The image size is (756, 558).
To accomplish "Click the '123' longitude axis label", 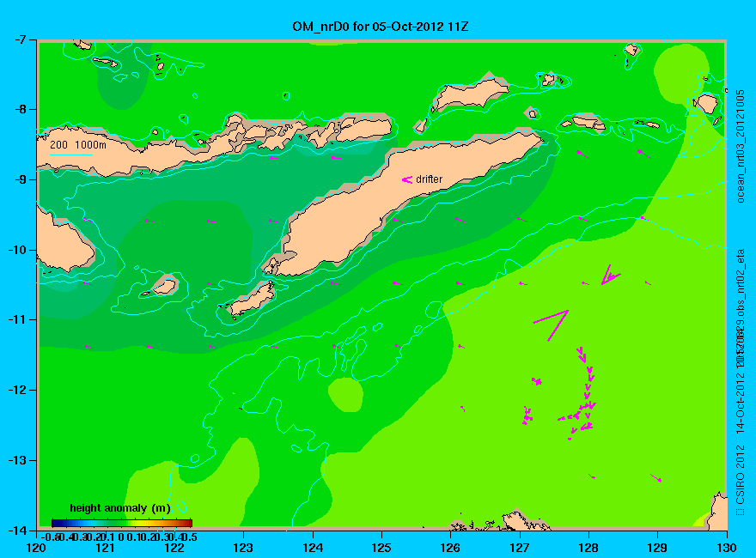I will [243, 548].
